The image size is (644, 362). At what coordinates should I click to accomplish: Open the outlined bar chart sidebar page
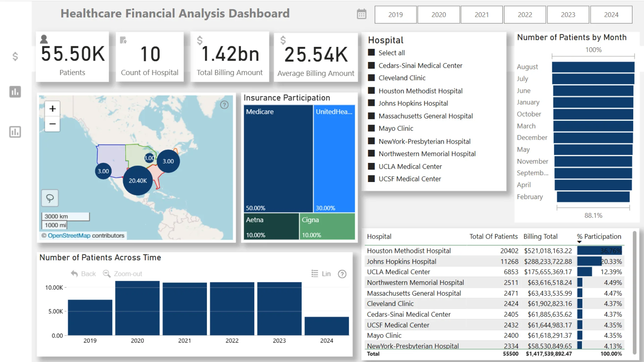15,132
